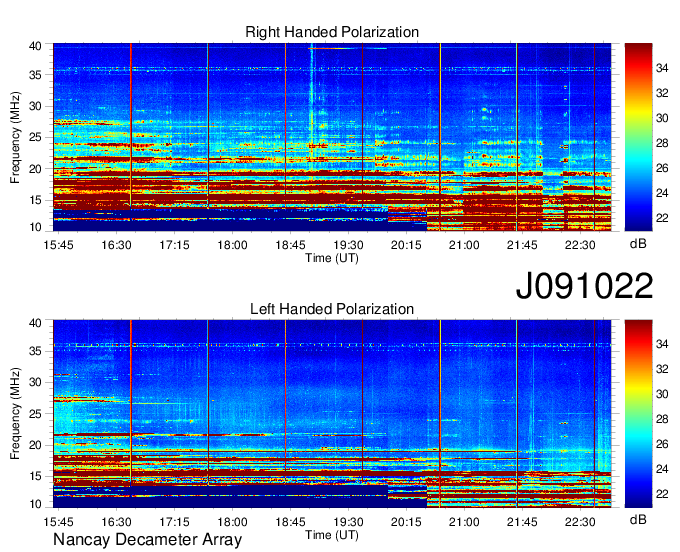Click 26 value on Right Handed colorbar

pos(662,168)
